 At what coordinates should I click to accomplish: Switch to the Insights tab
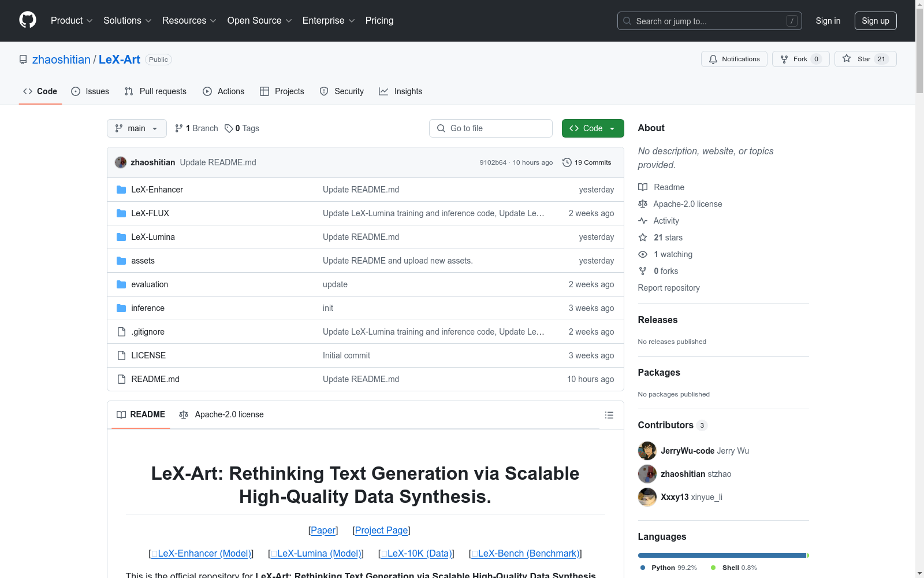[x=401, y=91]
